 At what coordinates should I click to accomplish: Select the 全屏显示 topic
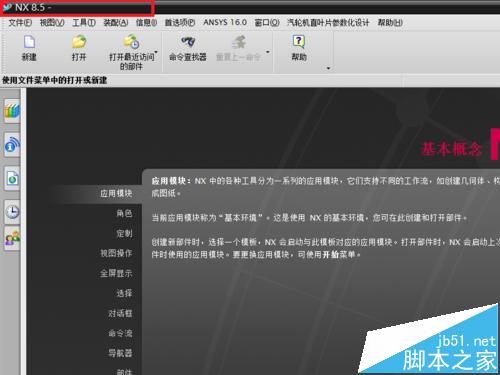pos(116,273)
